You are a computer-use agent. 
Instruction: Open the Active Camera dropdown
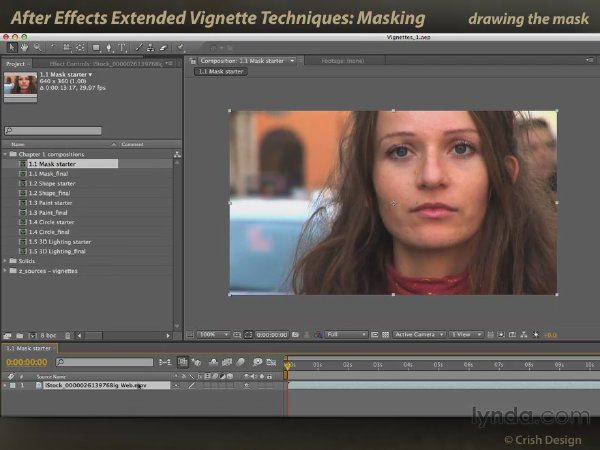pos(419,335)
